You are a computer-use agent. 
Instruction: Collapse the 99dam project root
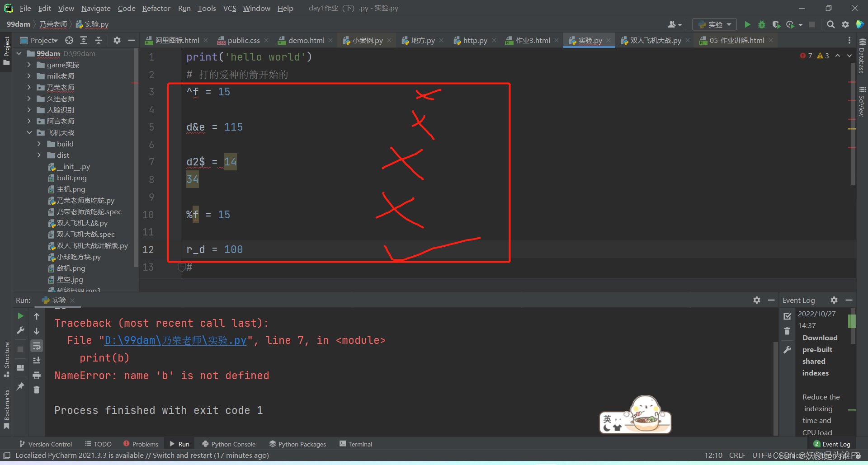[19, 53]
